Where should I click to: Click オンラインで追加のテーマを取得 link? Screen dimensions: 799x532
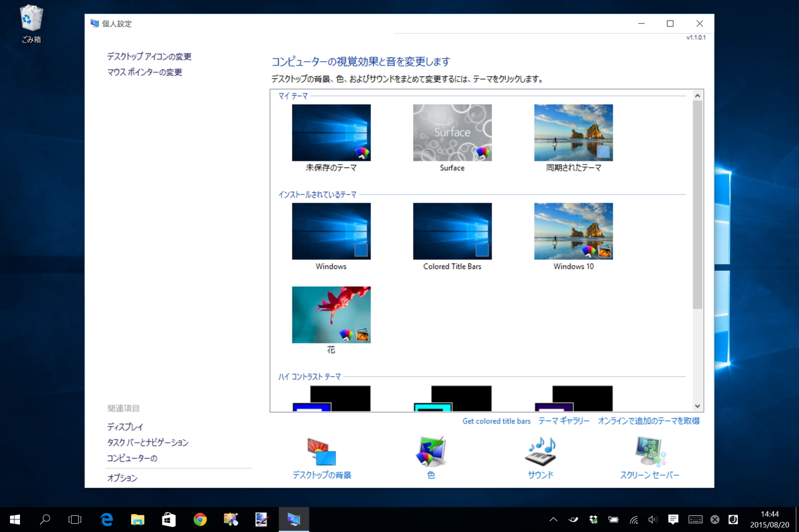(x=649, y=421)
